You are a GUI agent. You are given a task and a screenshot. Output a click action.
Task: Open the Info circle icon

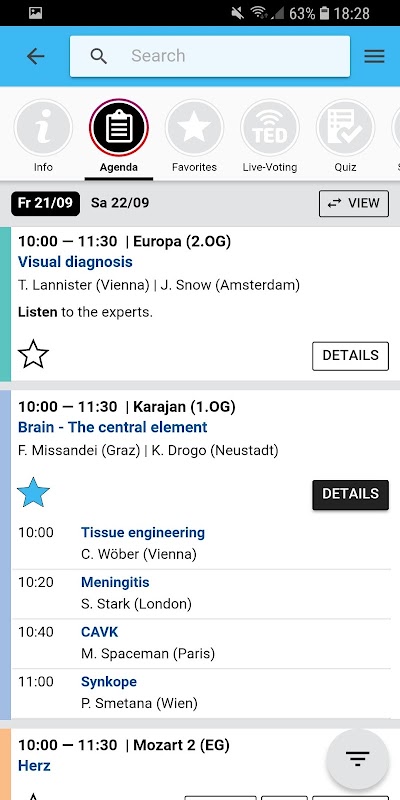(x=43, y=128)
